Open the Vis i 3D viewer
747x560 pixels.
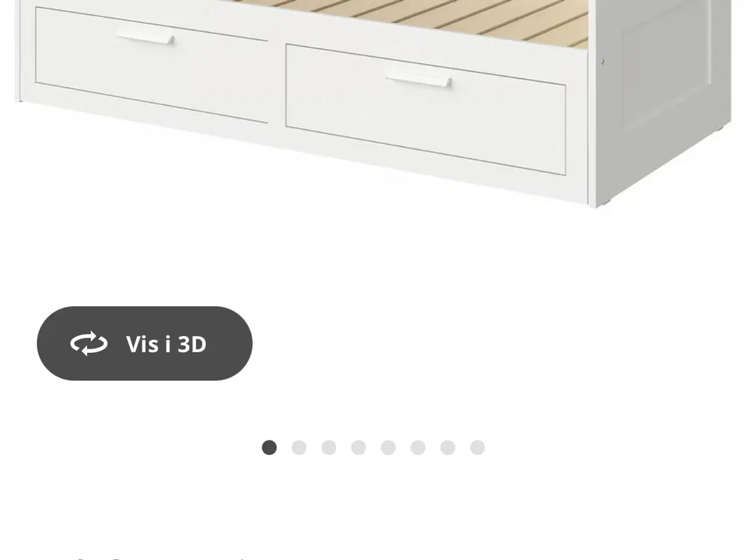pos(145,344)
